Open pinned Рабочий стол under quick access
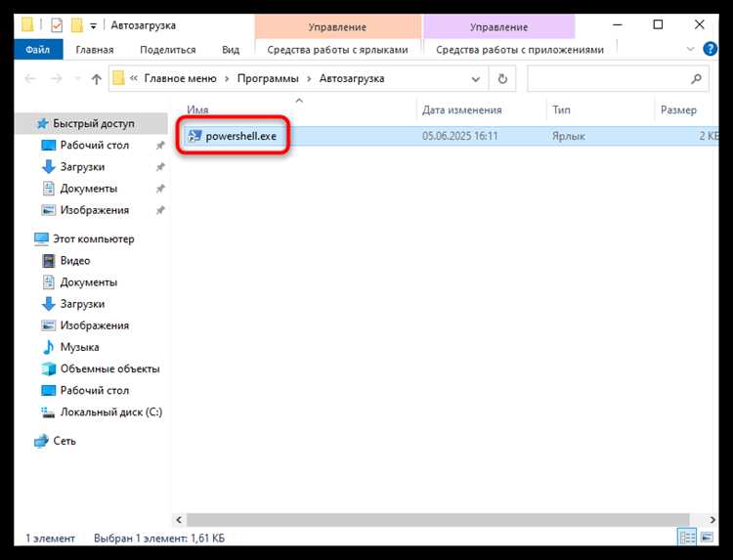 [95, 146]
